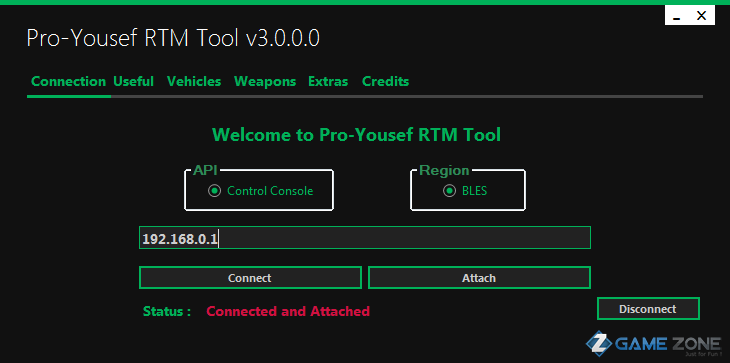Click the Connect button
The image size is (730, 363).
pyautogui.click(x=250, y=278)
